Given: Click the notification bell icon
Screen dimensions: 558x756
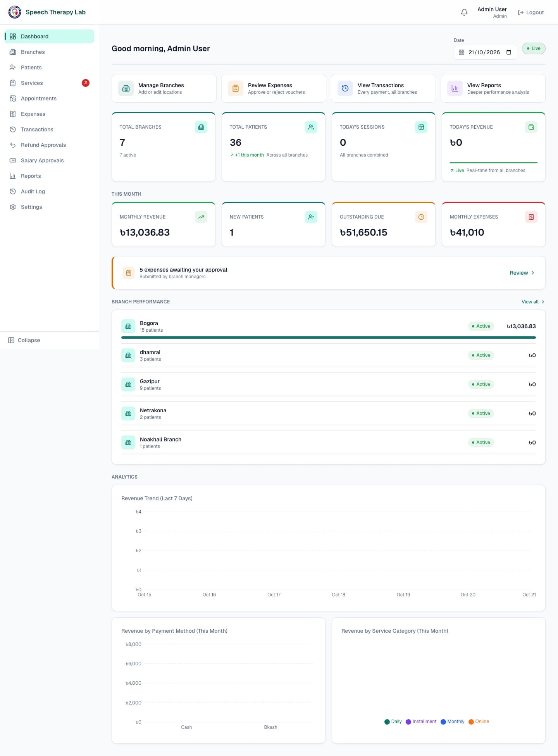Looking at the screenshot, I should coord(464,12).
